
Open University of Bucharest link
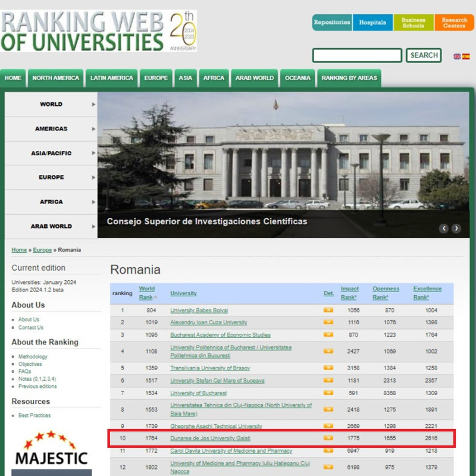coord(198,393)
